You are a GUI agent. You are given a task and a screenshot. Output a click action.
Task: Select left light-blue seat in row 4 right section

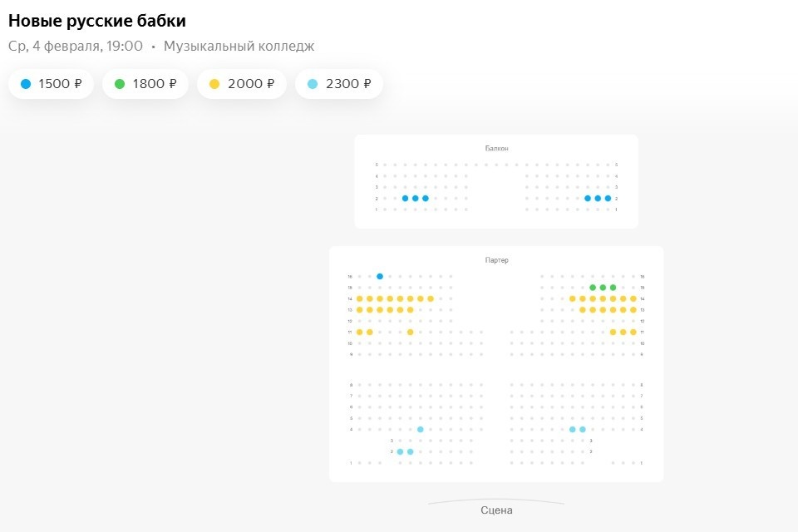573,429
